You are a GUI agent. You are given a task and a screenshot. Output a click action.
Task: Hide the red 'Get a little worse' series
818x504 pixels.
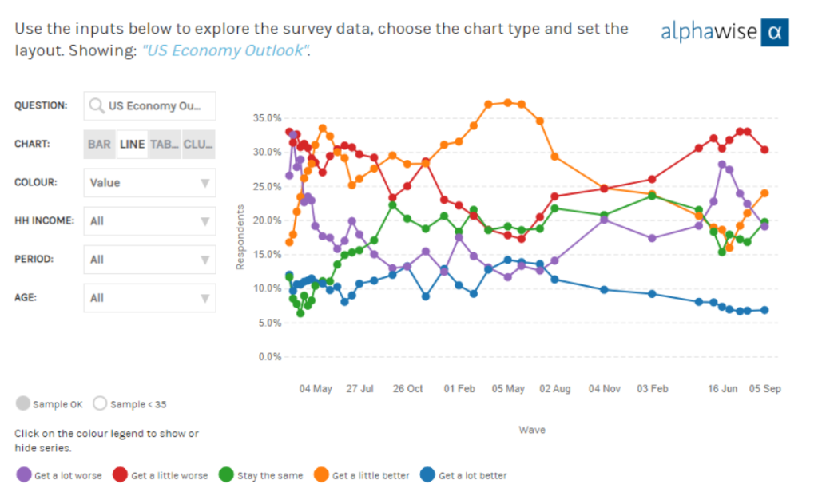point(121,475)
